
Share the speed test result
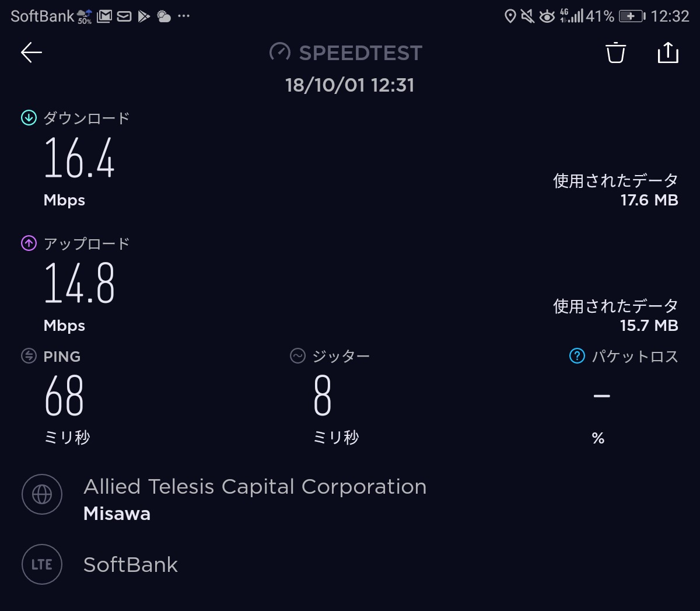pyautogui.click(x=668, y=53)
